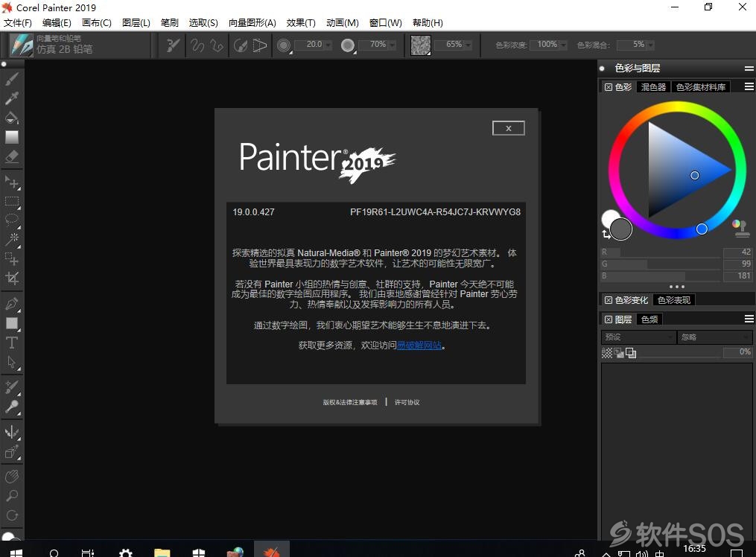The image size is (756, 557).
Task: Close the Painter 2019 about dialog
Action: pos(508,128)
